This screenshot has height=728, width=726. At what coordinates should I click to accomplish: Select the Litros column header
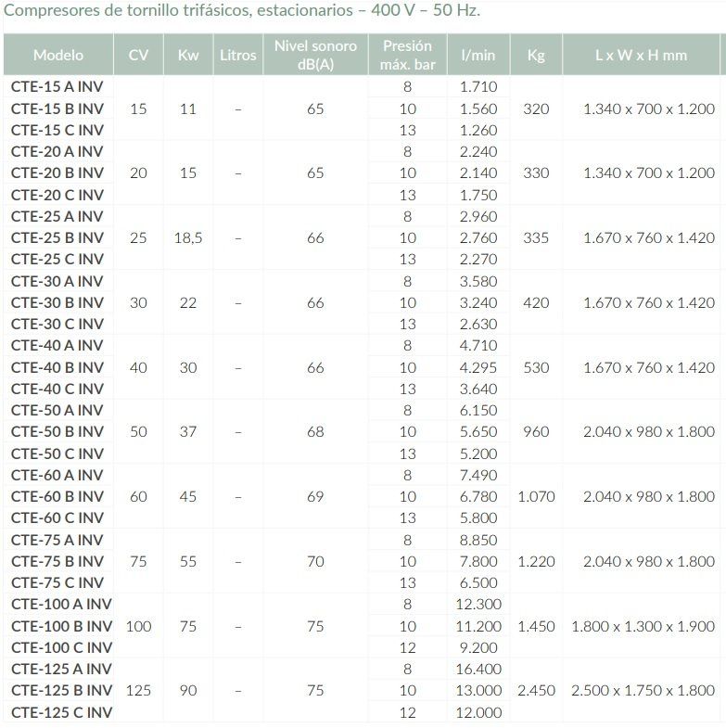(238, 55)
